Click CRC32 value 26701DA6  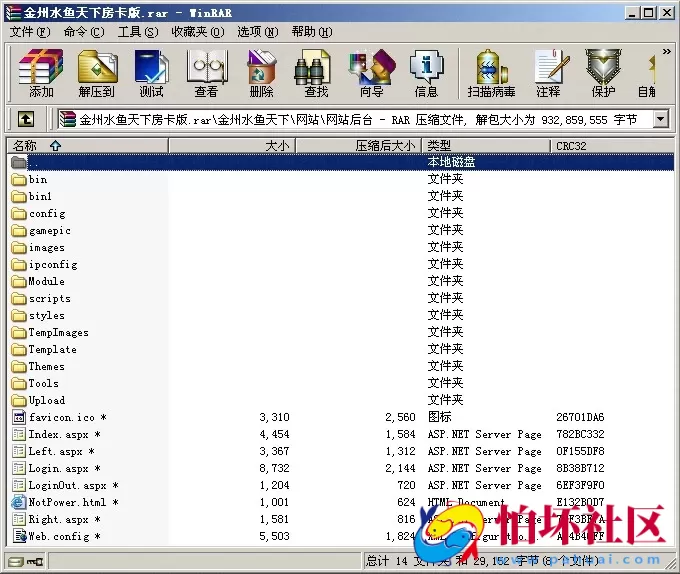tap(580, 417)
